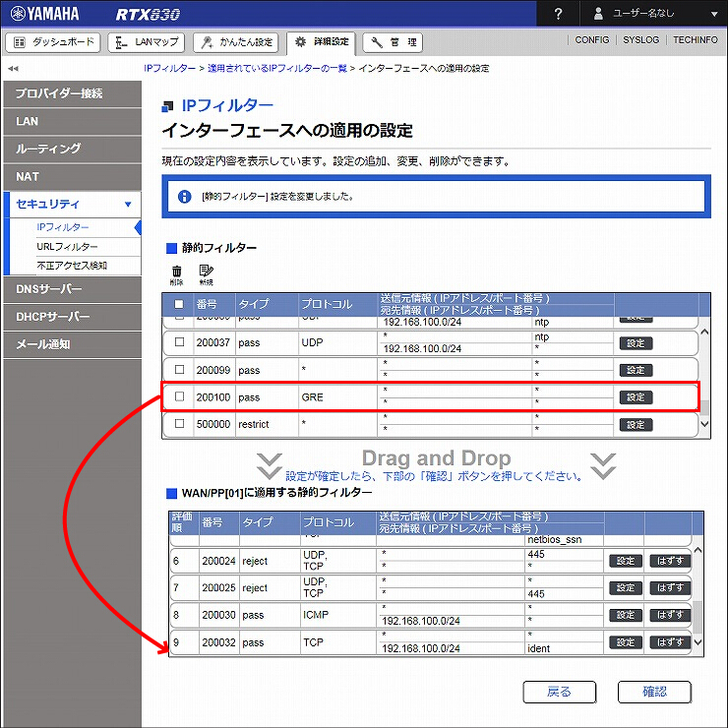Open the TECHINFO link
Viewport: 728px width, 728px height.
click(x=695, y=40)
